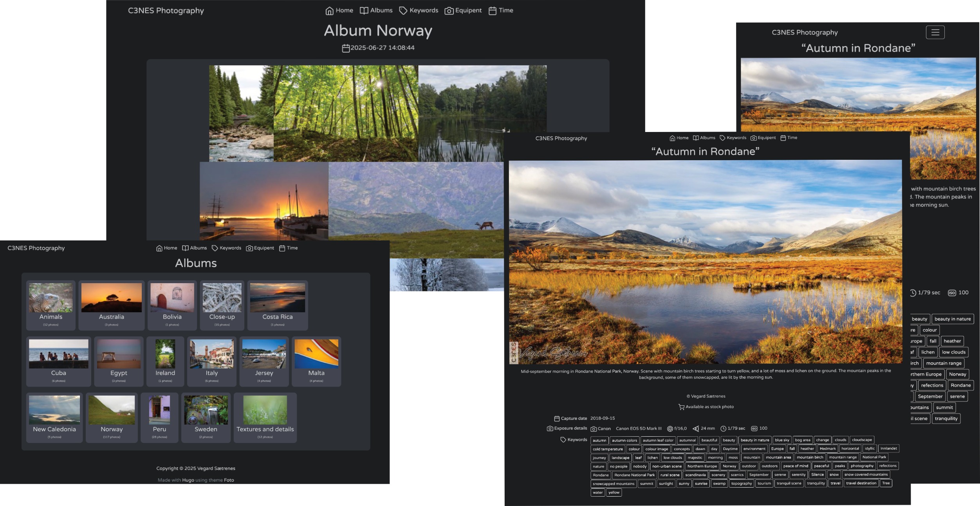Click aperture icon beside f/16,0

[x=670, y=428]
